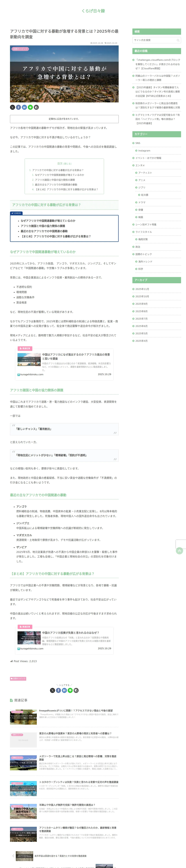Jump to TOC item 最近の主なアフリカでの中国関連の暴動

[56, 185]
